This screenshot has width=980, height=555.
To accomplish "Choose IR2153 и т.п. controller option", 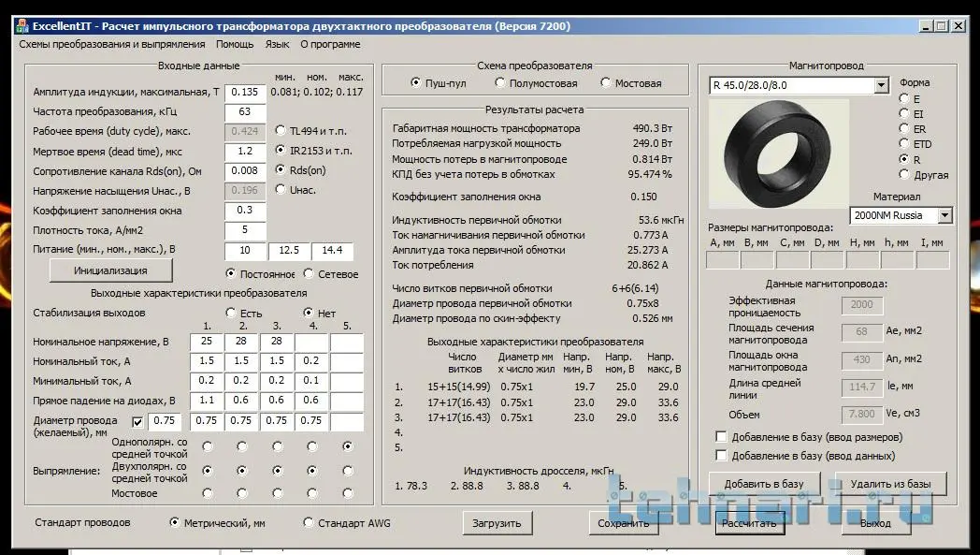I will [x=280, y=150].
